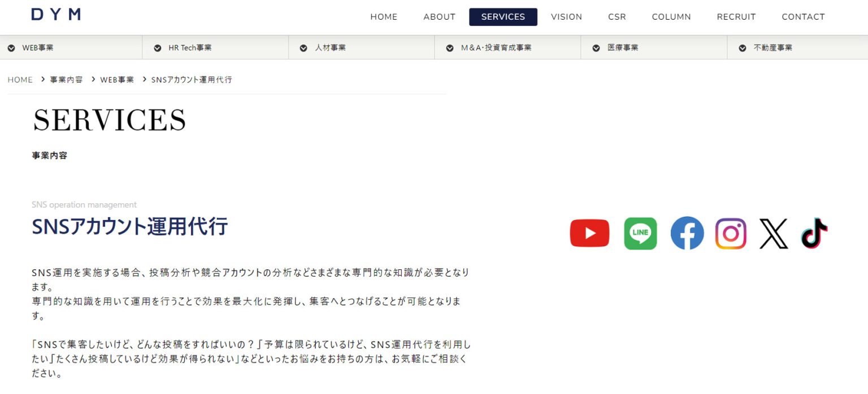Switch to the SERVICES tab

tap(503, 17)
